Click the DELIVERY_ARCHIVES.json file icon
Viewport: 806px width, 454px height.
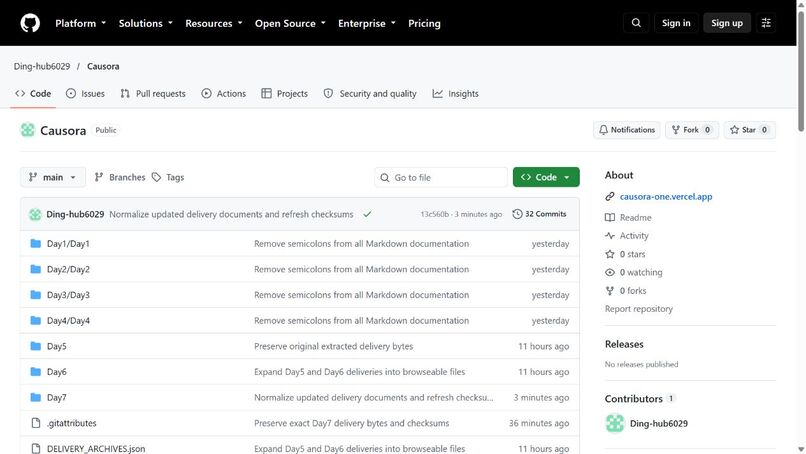[x=35, y=448]
